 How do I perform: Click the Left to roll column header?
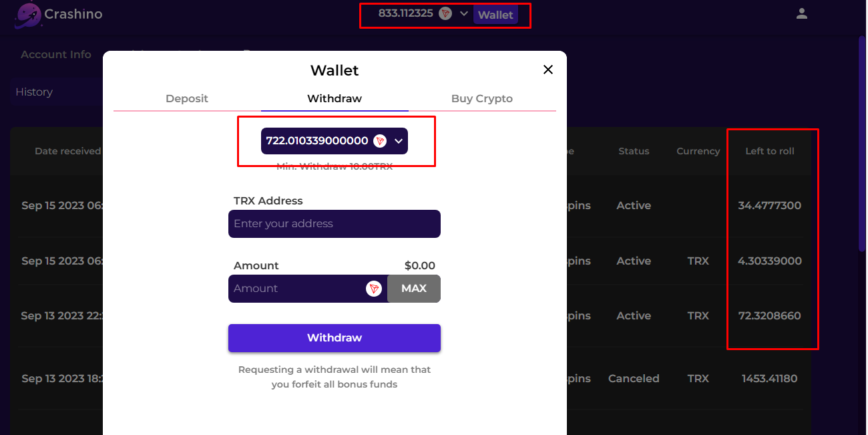coord(770,151)
